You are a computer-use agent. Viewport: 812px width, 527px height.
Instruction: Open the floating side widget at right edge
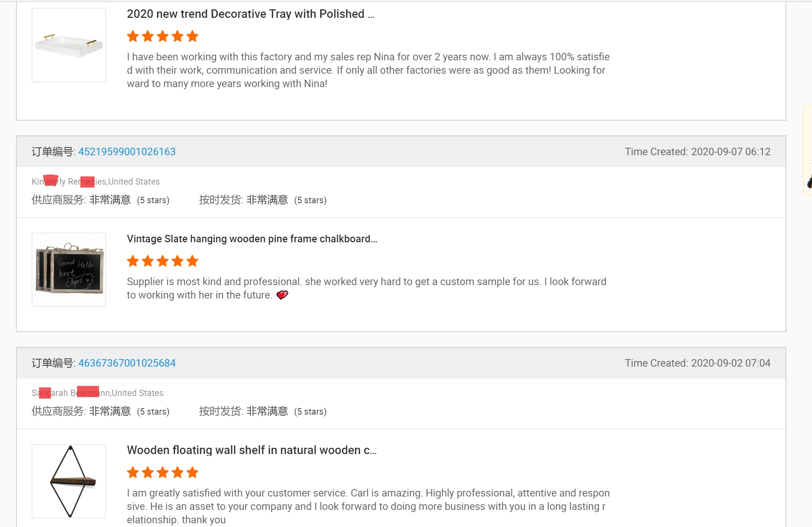coord(808,150)
